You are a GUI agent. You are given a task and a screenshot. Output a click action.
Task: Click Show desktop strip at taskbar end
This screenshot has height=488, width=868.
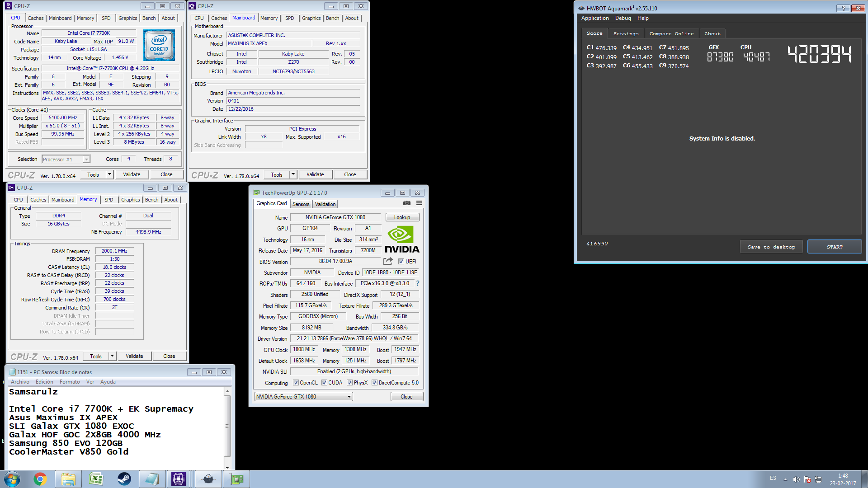click(864, 479)
